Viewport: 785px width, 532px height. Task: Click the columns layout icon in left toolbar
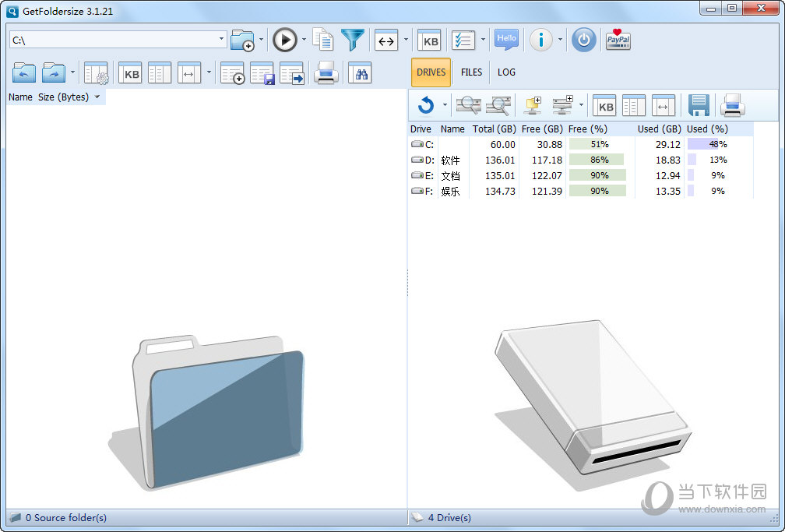tap(160, 73)
